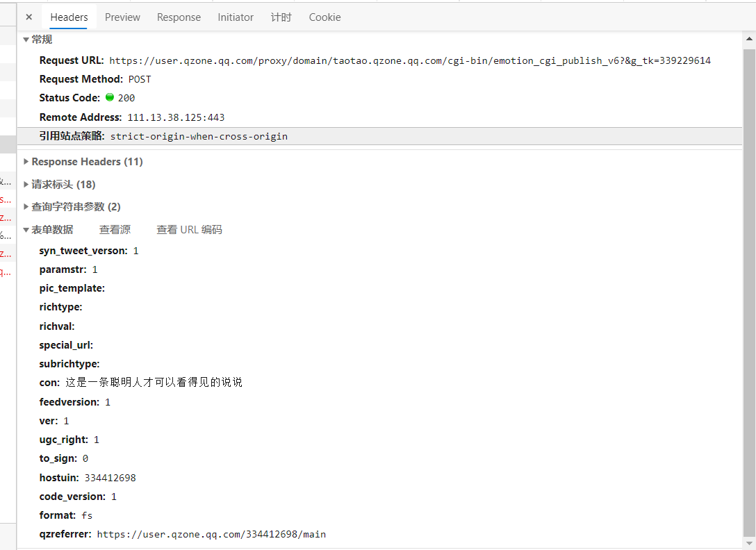Viewport: 756px width, 550px height.
Task: Collapse the 表单数据 form data section
Action: click(26, 230)
